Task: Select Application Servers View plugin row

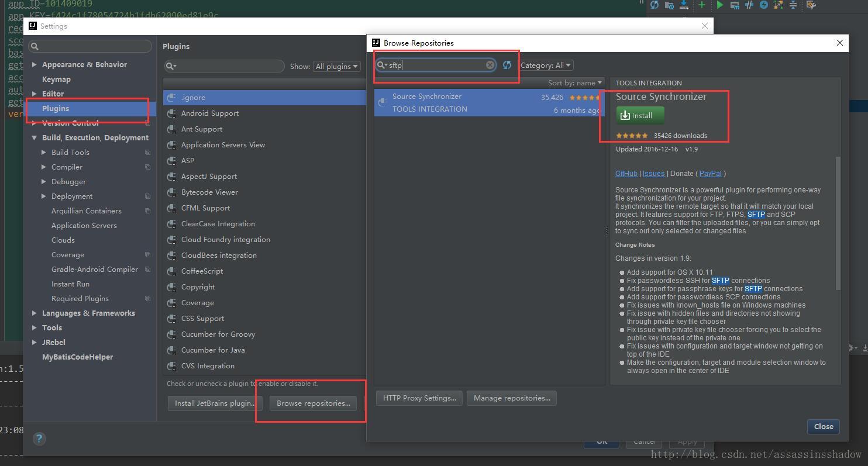Action: pos(265,145)
